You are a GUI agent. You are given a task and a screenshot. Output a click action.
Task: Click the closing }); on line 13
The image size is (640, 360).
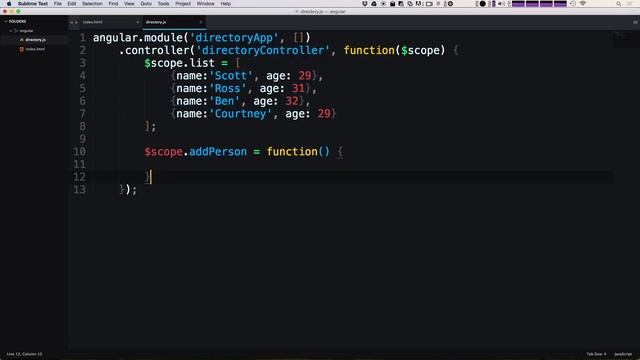(x=128, y=190)
